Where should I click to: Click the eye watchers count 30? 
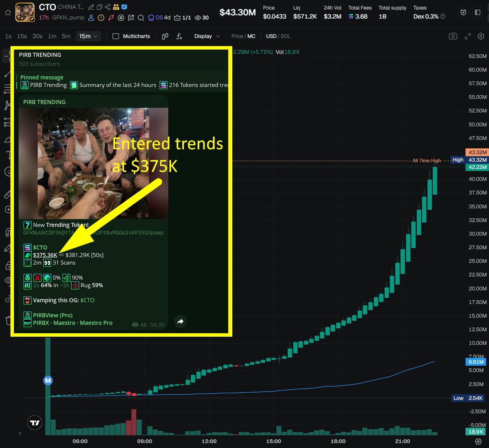click(x=202, y=18)
